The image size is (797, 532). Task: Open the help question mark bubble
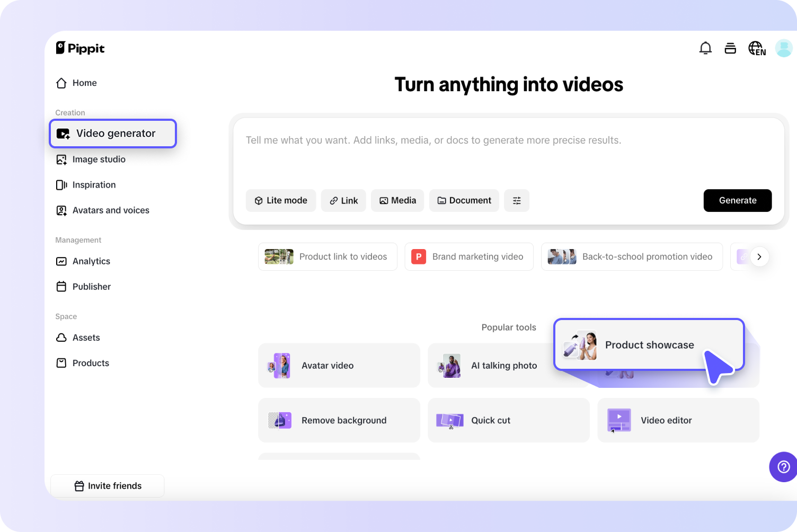coord(783,467)
